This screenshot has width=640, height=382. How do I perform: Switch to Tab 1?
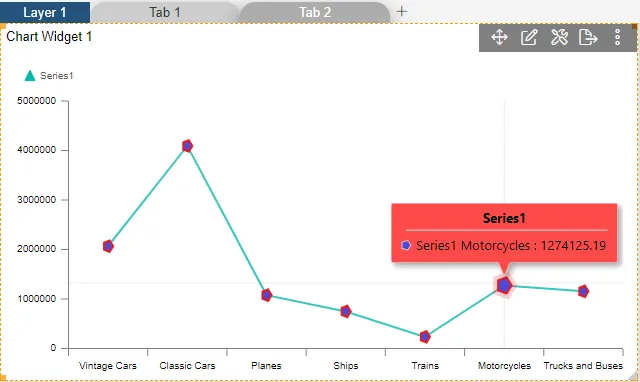[x=165, y=12]
